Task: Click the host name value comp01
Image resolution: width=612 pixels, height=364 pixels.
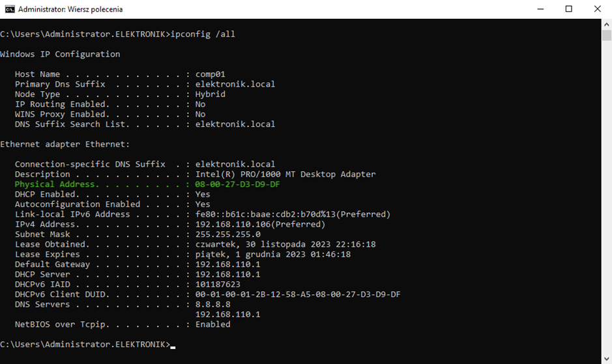Action: pos(210,74)
